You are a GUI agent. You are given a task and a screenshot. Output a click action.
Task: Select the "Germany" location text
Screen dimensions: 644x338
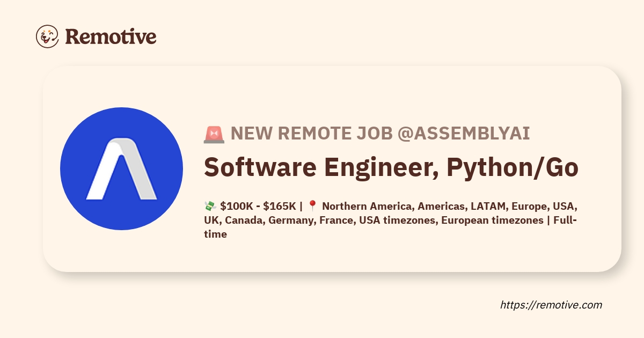tap(292, 221)
